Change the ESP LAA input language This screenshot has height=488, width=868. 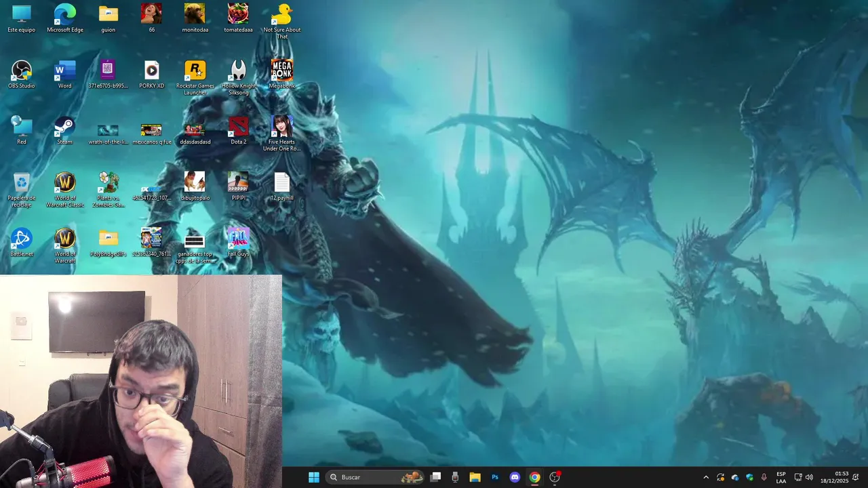[781, 477]
